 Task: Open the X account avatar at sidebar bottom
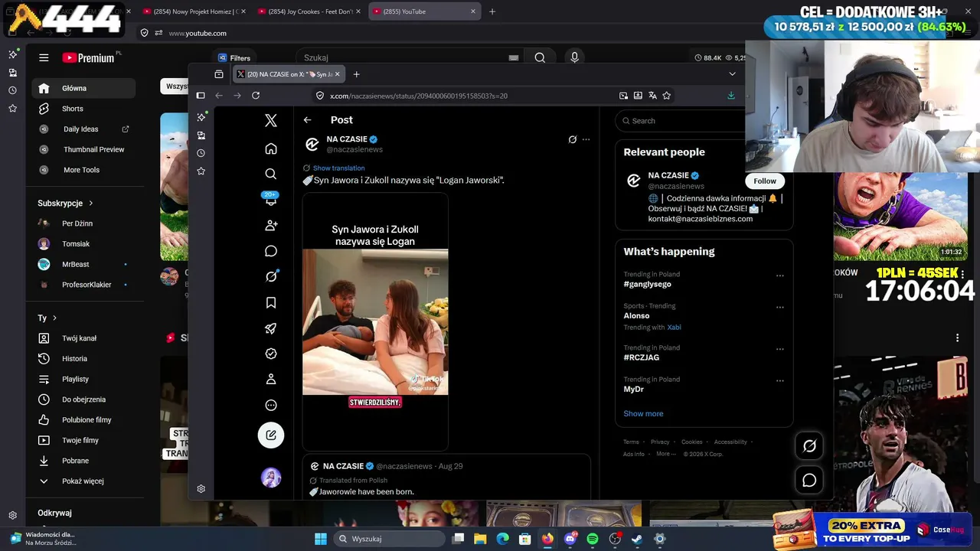tap(271, 478)
